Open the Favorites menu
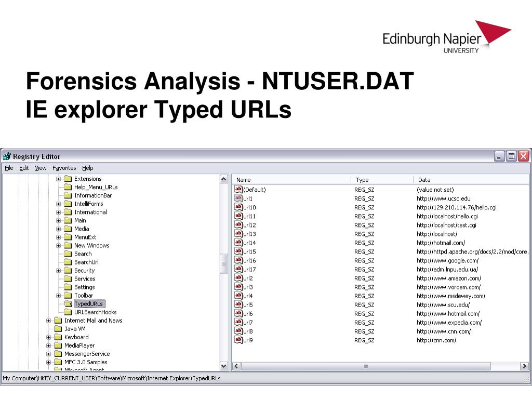 point(64,168)
